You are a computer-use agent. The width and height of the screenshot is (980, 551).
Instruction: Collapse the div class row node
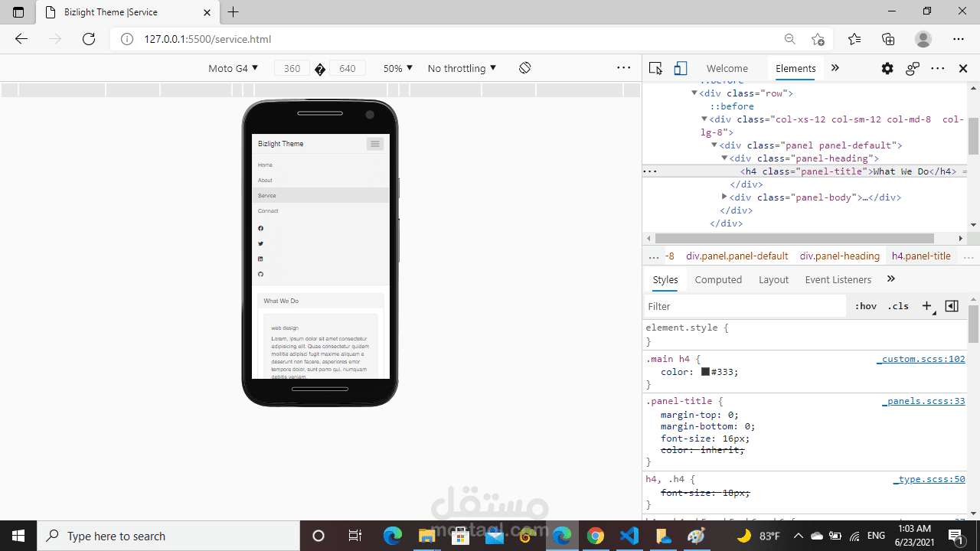[x=694, y=93]
